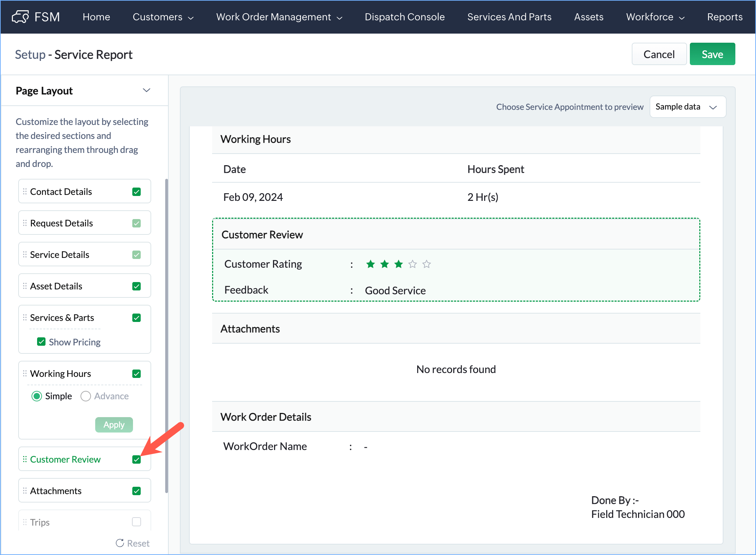Image resolution: width=756 pixels, height=555 pixels.
Task: Grab the Working Hours drag handle
Action: click(x=25, y=373)
